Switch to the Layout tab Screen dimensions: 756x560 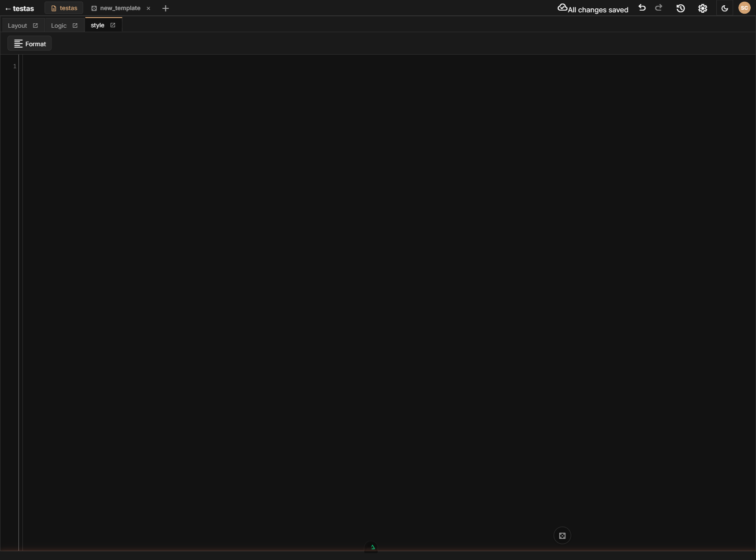(x=17, y=26)
